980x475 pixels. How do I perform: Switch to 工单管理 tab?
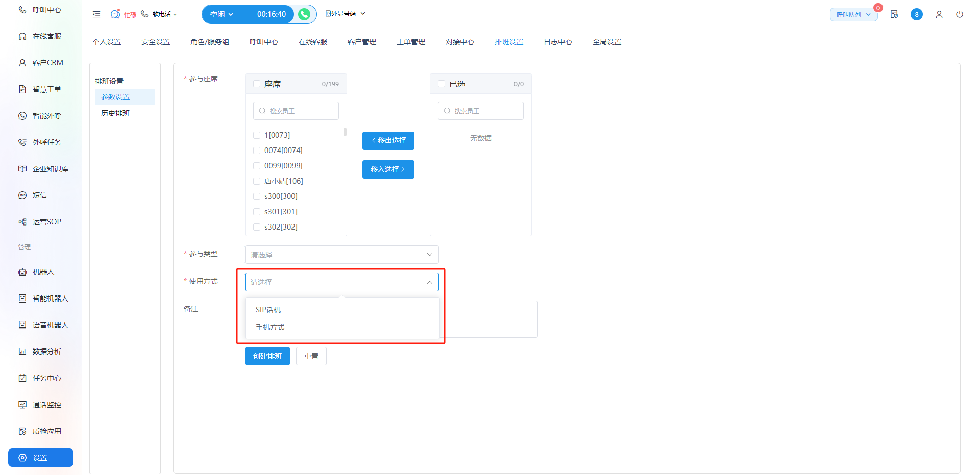(x=411, y=42)
